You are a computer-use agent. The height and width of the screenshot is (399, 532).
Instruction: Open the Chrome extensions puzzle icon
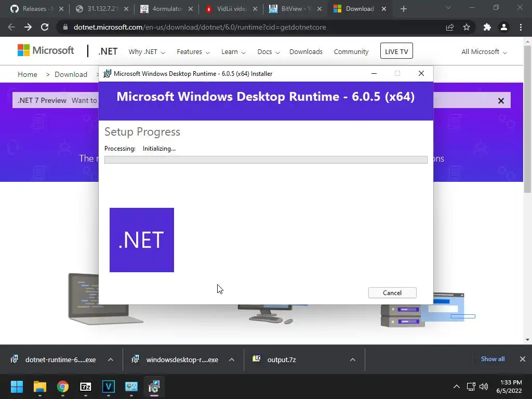coord(487,27)
